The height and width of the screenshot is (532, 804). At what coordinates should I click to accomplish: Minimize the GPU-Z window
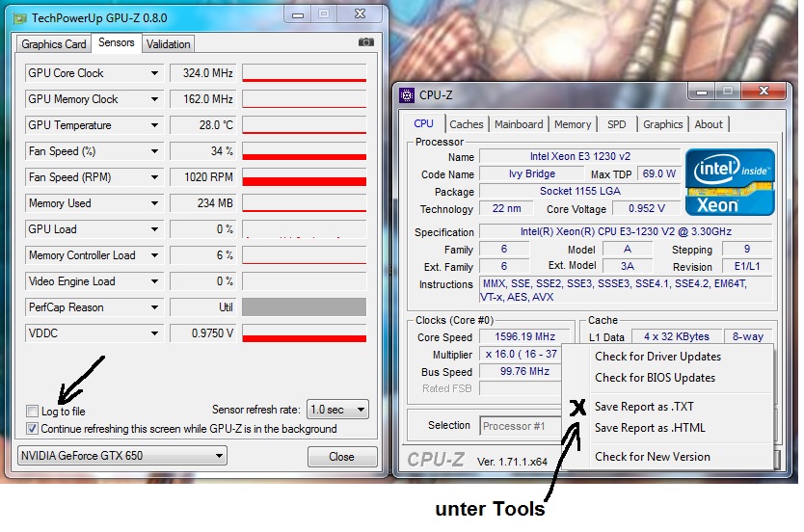[297, 14]
